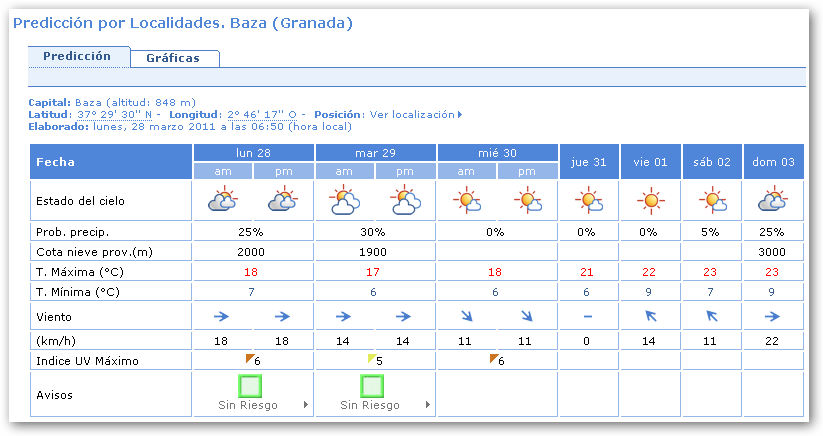Click the green warning box under Tuesday 29

coord(372,385)
